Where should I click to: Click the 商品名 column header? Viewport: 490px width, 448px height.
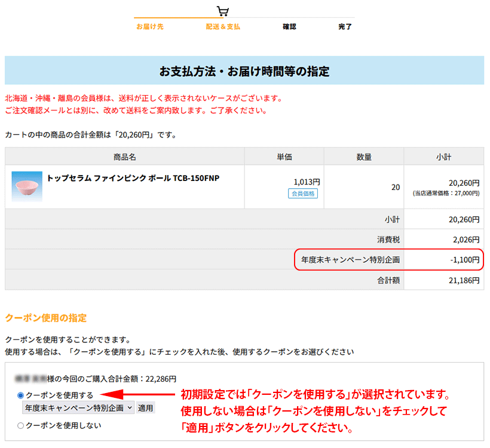click(124, 156)
